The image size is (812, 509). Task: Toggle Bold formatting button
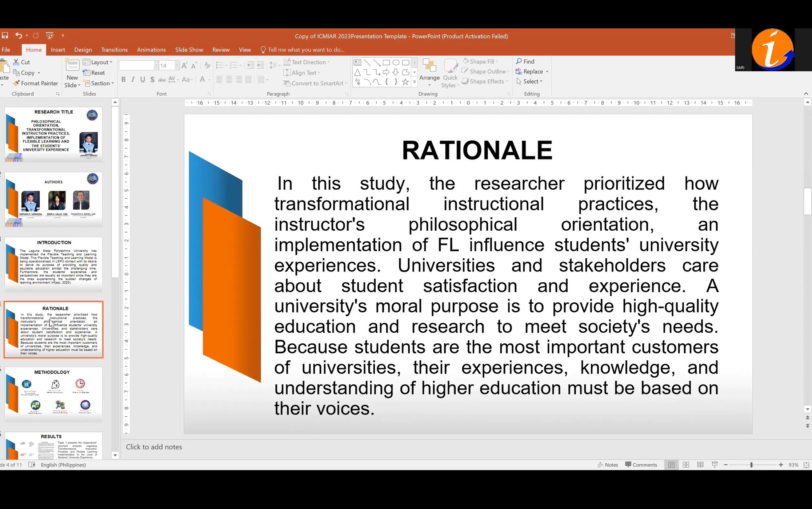(124, 80)
